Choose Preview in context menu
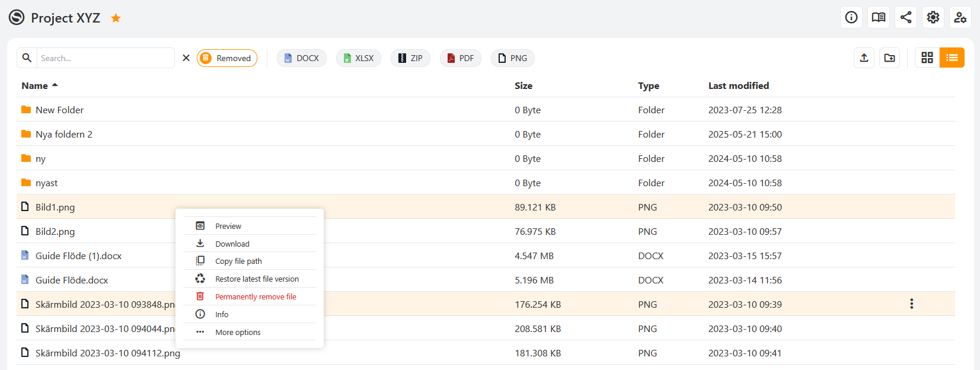The width and height of the screenshot is (980, 370). (250, 226)
